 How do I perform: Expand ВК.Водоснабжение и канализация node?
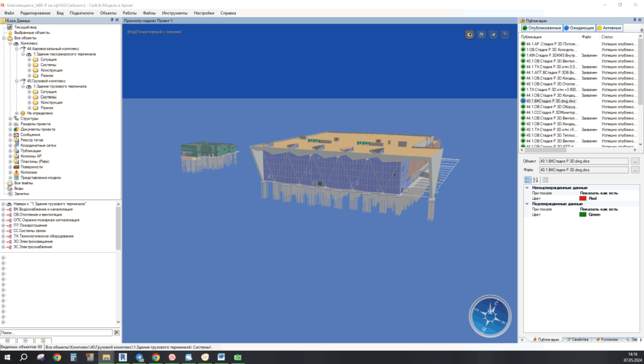click(4, 209)
